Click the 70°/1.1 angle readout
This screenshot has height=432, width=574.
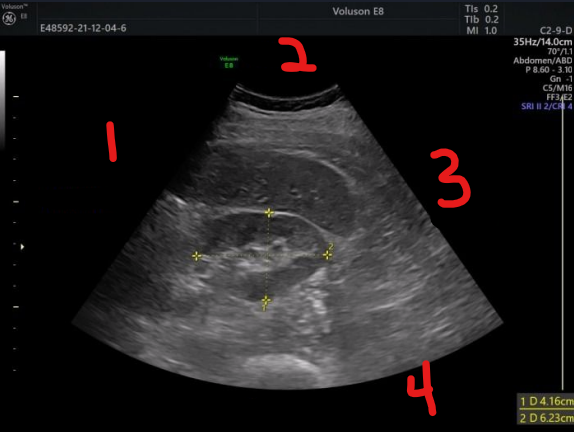(x=560, y=51)
